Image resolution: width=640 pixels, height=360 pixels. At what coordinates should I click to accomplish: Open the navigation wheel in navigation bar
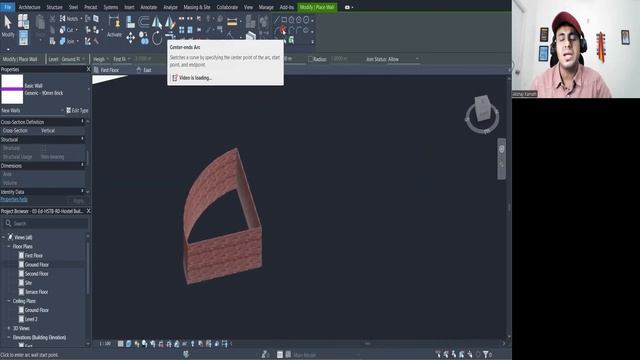pyautogui.click(x=502, y=149)
